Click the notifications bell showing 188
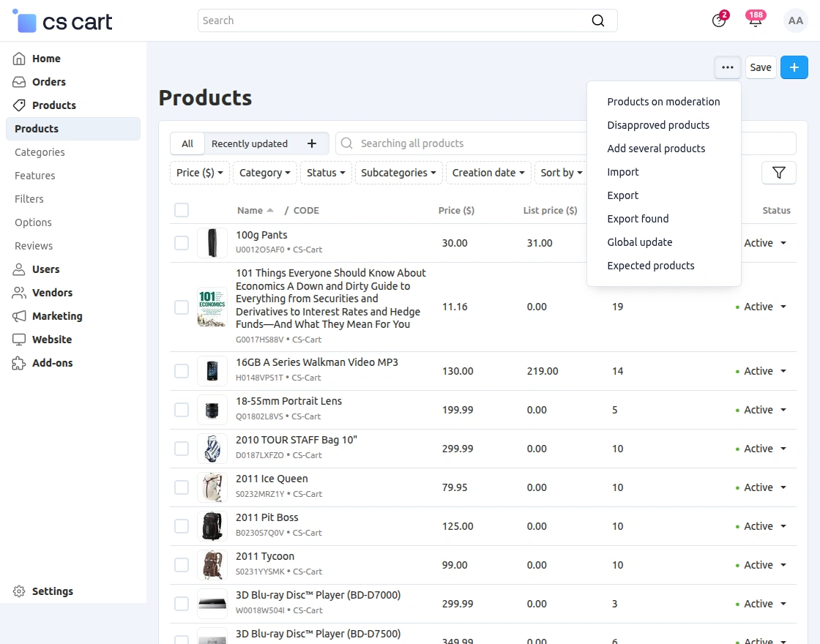 pos(755,20)
